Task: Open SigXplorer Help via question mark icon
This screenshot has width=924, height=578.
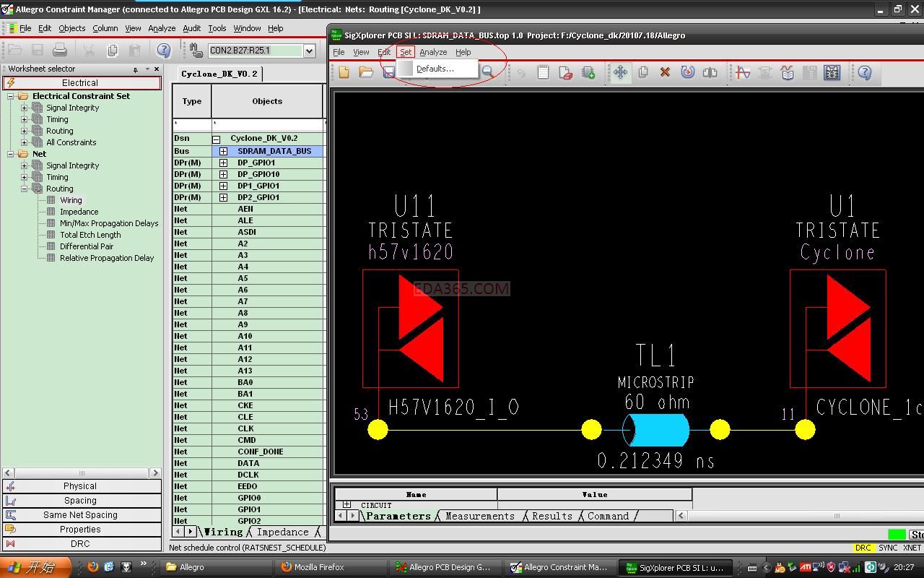Action: [x=864, y=72]
